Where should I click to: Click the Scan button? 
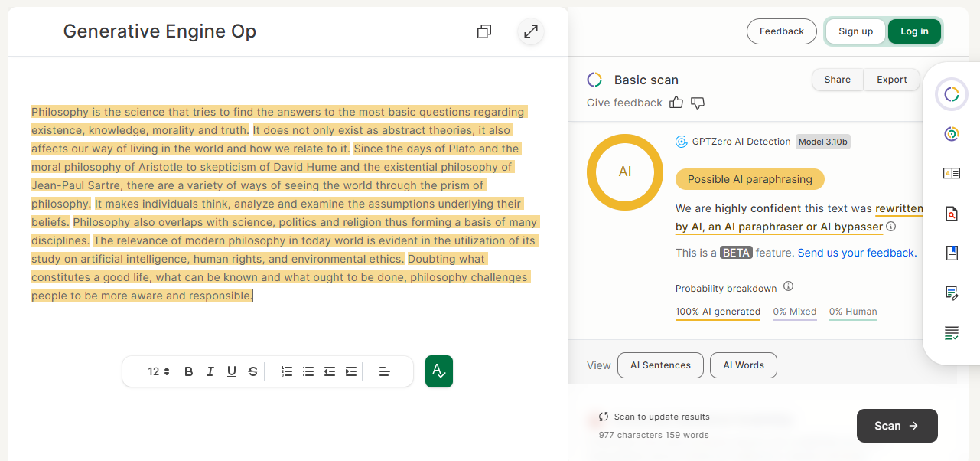point(897,426)
